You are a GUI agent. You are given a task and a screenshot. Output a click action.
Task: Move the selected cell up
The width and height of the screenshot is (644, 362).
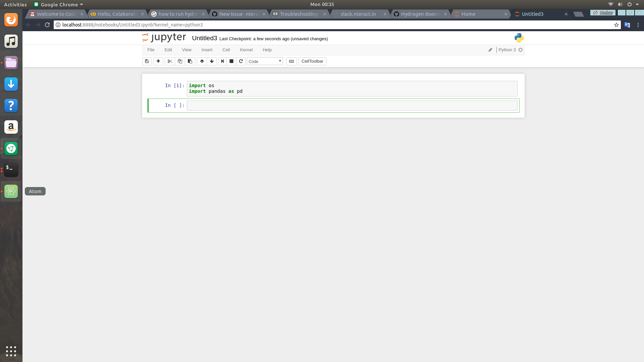click(x=202, y=61)
